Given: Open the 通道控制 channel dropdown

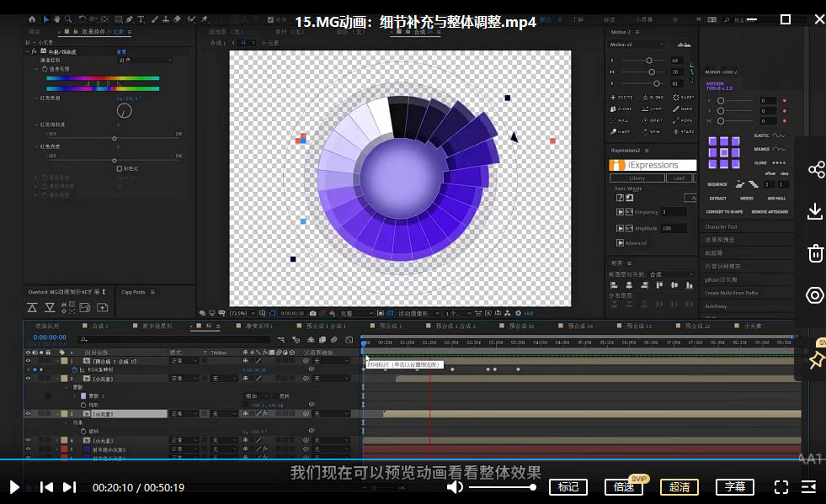Looking at the screenshot, I should click(x=144, y=60).
